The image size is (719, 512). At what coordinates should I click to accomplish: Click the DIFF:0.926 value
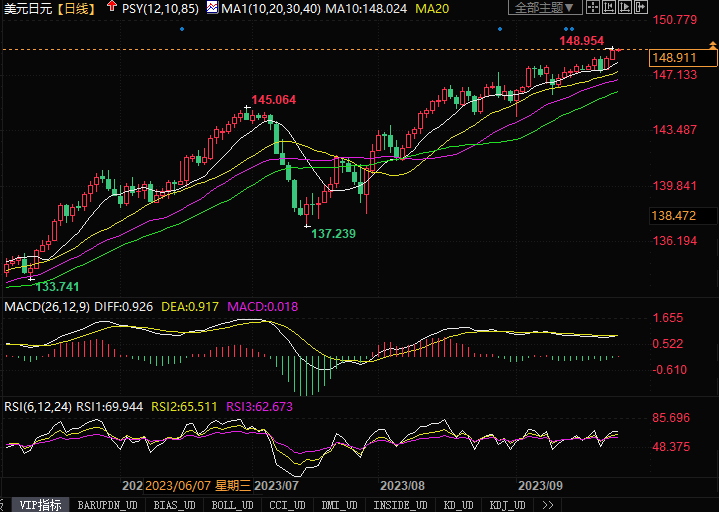coord(123,307)
